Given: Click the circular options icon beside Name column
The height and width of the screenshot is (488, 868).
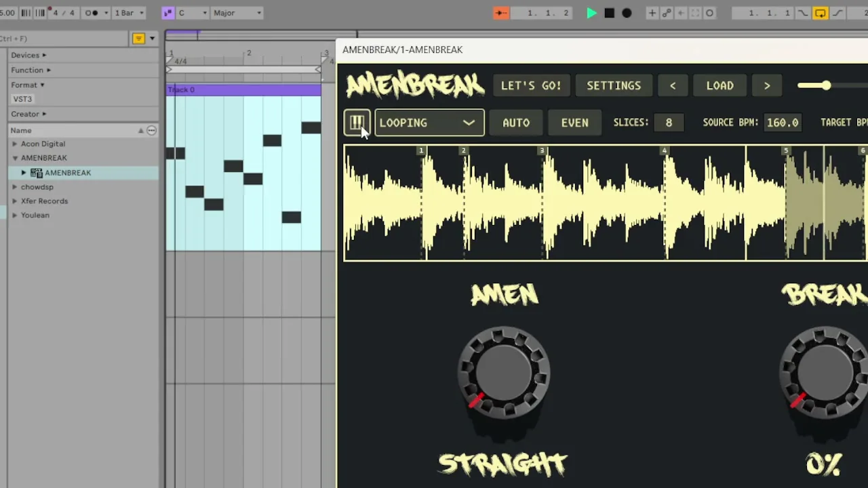Looking at the screenshot, I should 151,130.
